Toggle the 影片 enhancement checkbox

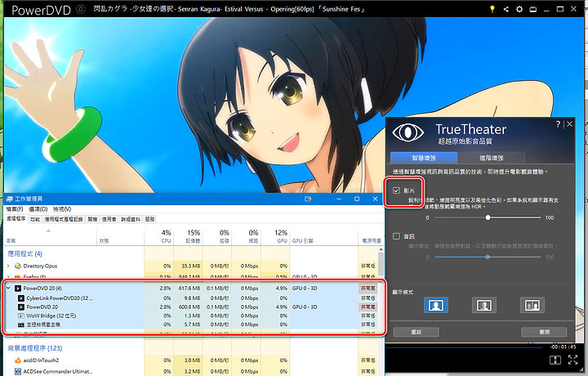[x=396, y=190]
